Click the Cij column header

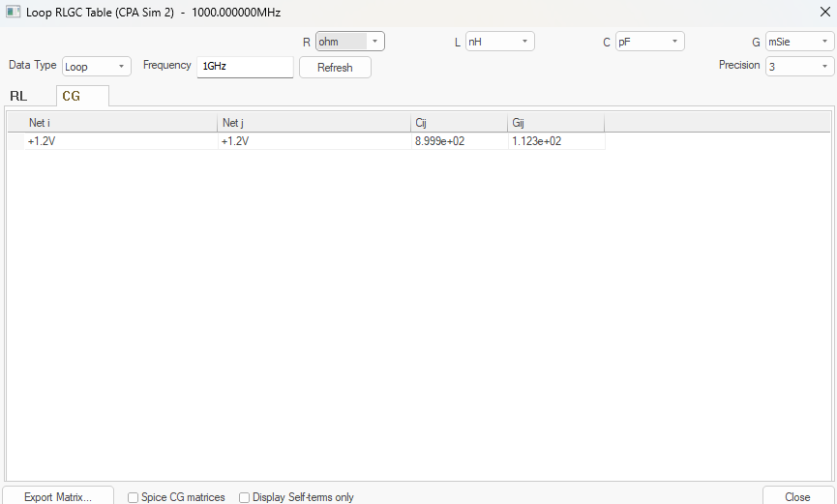pos(459,123)
